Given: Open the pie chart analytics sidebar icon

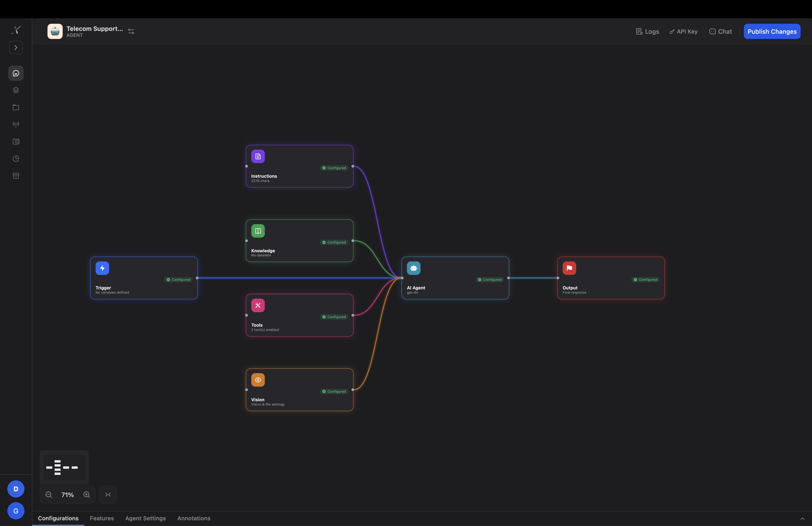Looking at the screenshot, I should 16,158.
